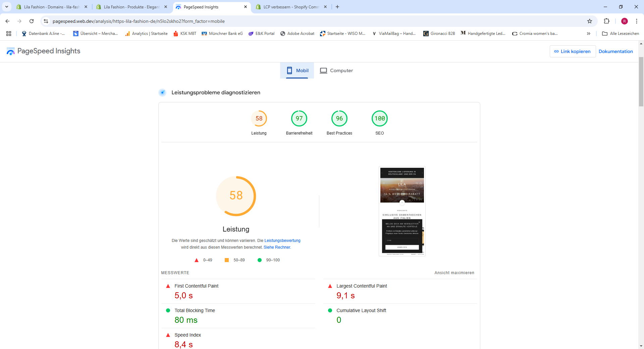Select the Mobil device tab

pyautogui.click(x=297, y=70)
